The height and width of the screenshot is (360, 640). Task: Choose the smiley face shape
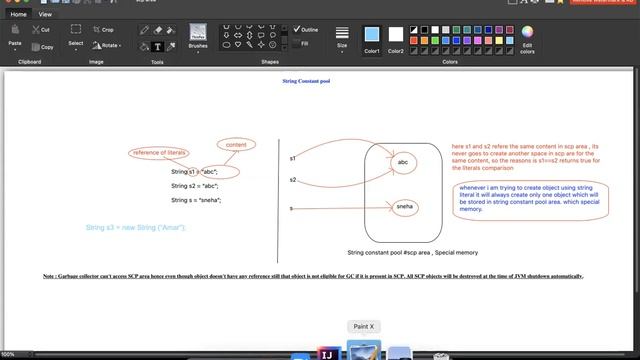[273, 45]
